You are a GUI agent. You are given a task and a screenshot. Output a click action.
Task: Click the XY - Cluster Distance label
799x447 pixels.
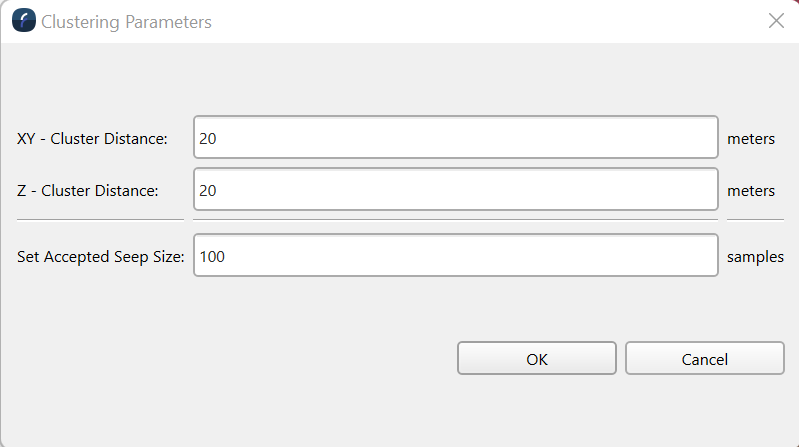pos(92,139)
